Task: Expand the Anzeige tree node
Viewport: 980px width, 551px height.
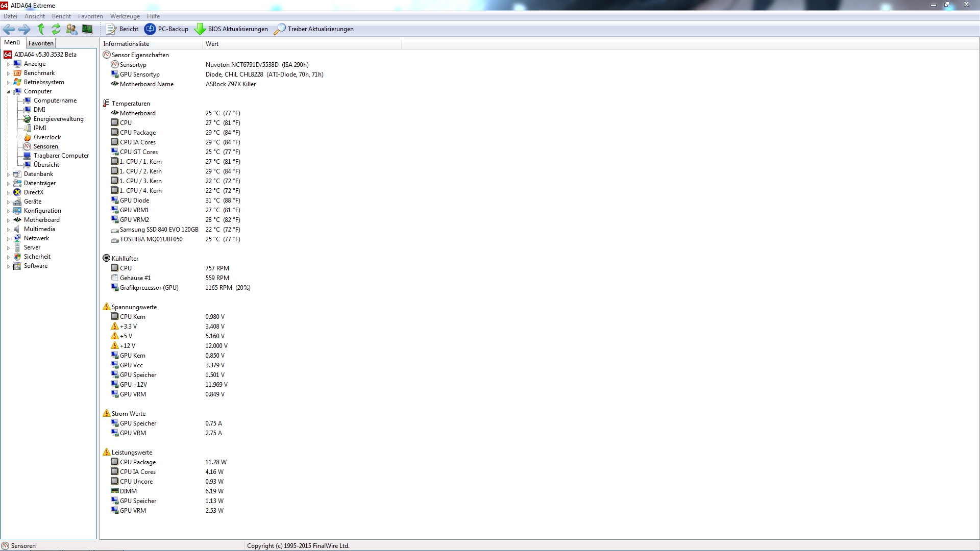Action: click(x=8, y=64)
